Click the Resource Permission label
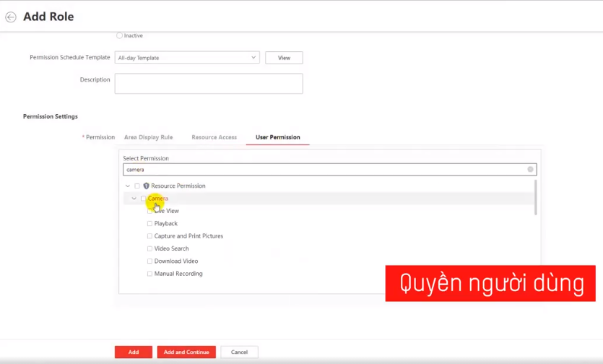The image size is (603, 364). pyautogui.click(x=178, y=186)
